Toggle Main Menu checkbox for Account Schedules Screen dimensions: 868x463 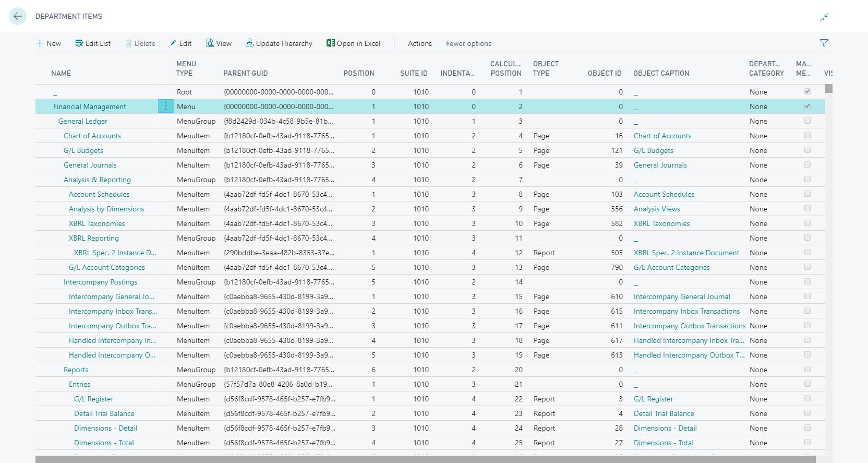click(807, 194)
